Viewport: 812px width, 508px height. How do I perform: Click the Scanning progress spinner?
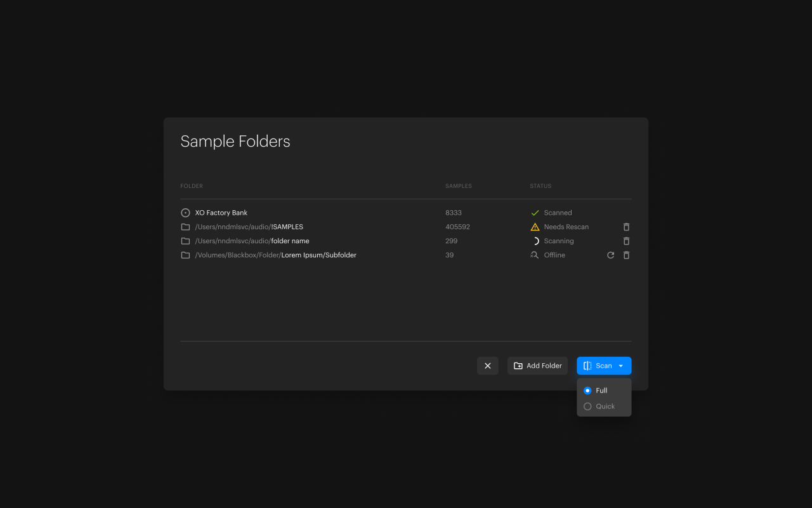pos(535,241)
